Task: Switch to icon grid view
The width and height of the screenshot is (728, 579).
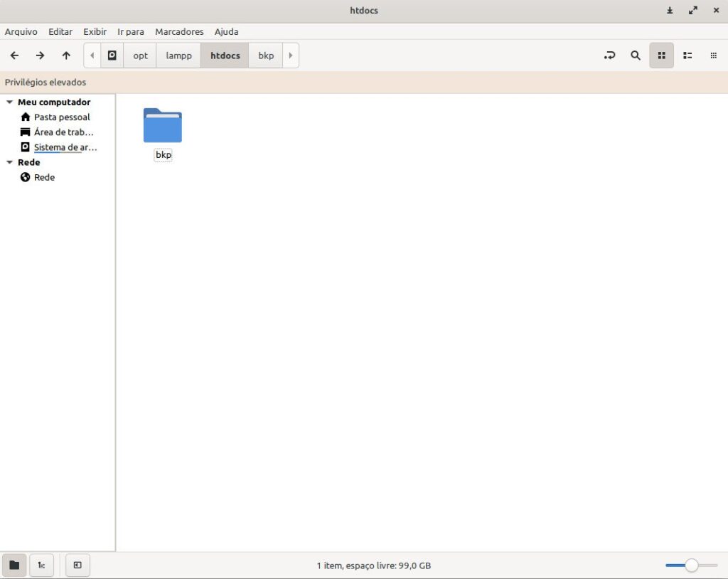Action: (x=661, y=55)
